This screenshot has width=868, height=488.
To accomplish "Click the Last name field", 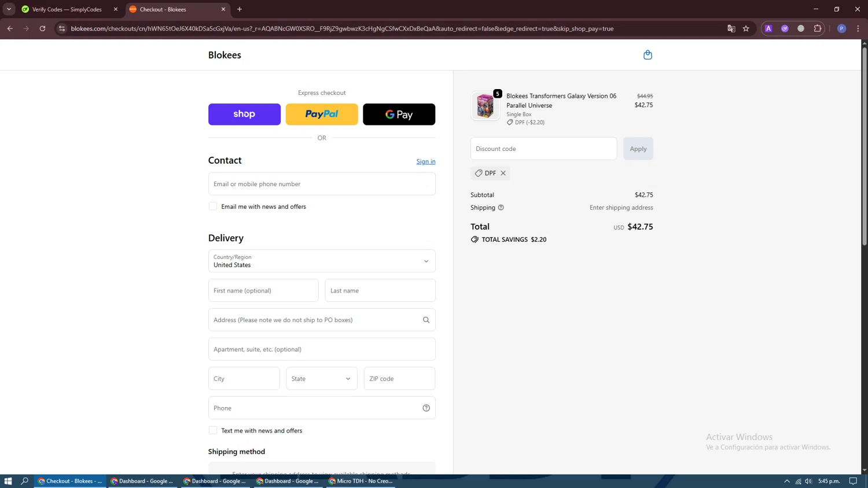I will [380, 290].
